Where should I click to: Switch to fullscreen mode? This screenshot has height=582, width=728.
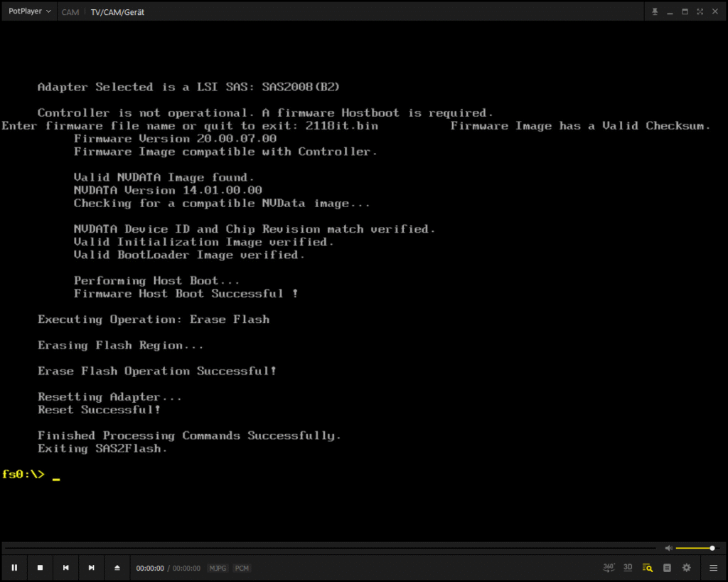click(700, 11)
